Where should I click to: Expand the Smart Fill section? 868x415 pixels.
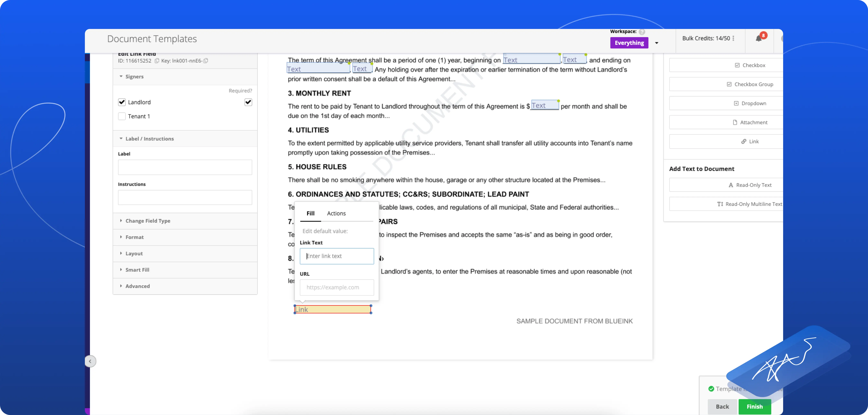[137, 270]
